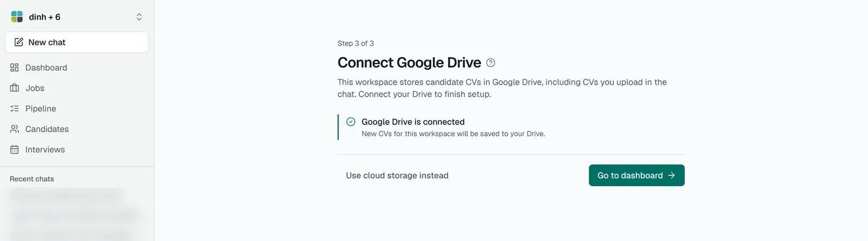Click the Dashboard grid icon
This screenshot has height=241, width=868.
pyautogui.click(x=15, y=68)
